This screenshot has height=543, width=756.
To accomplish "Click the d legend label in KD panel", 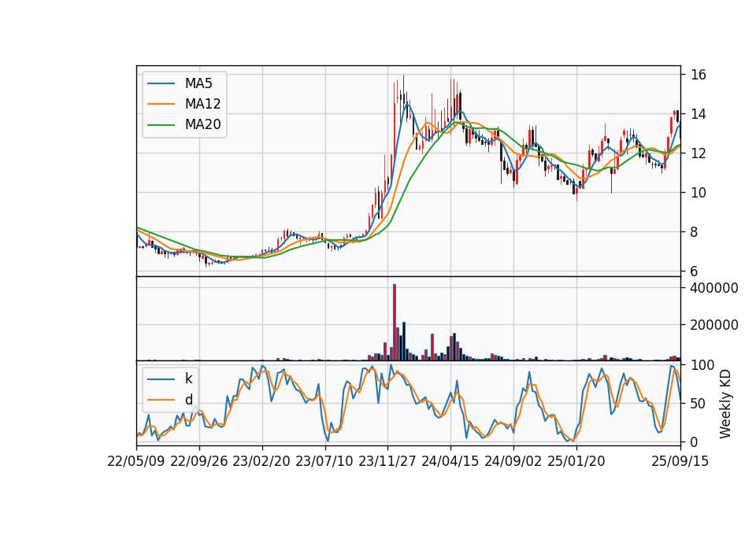I will point(188,400).
